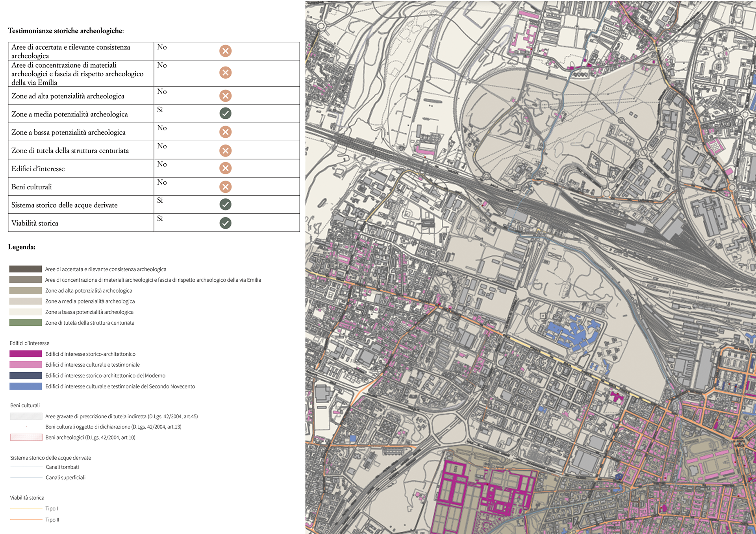Click legend subheading Viabilità storica

pos(27,498)
